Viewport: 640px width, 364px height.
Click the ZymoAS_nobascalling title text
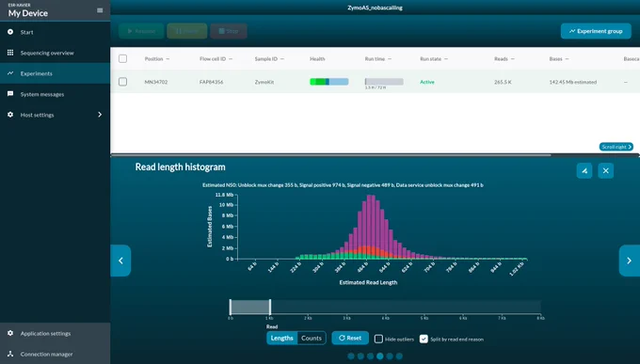(375, 8)
